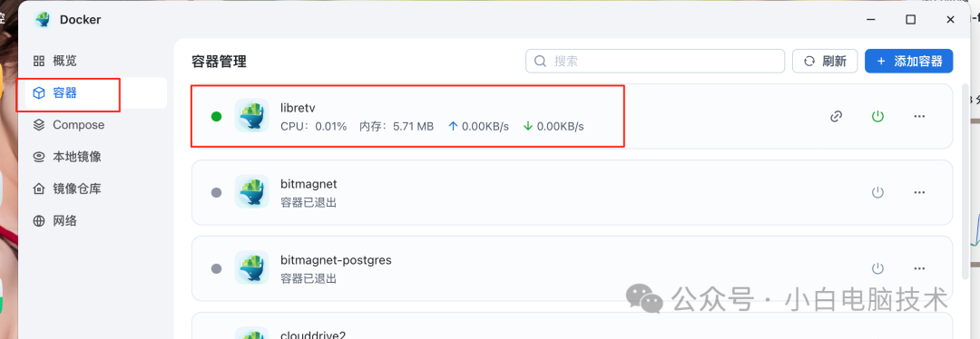The width and height of the screenshot is (980, 339).
Task: Open 镜像仓库 image registry
Action: pyautogui.click(x=95, y=189)
